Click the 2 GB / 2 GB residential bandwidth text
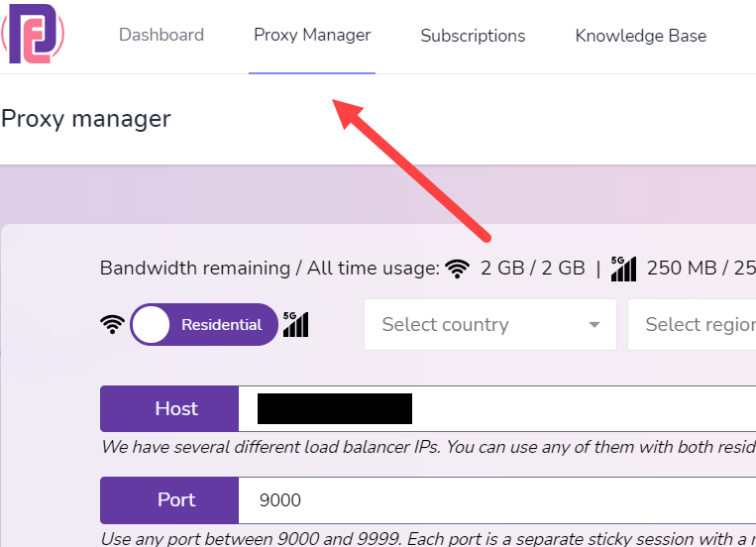Image resolution: width=756 pixels, height=547 pixels. coord(533,269)
